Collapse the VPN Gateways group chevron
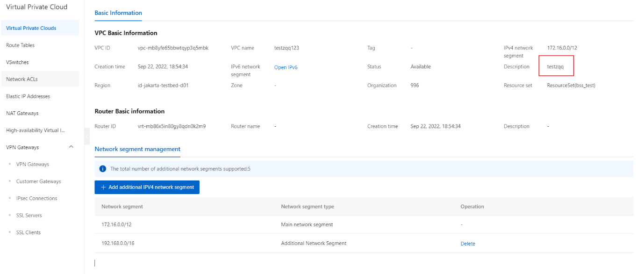This screenshot has height=274, width=644. 71,147
